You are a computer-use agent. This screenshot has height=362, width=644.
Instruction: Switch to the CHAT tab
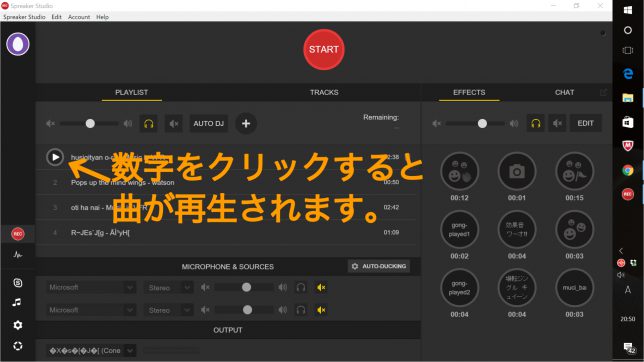pos(564,92)
